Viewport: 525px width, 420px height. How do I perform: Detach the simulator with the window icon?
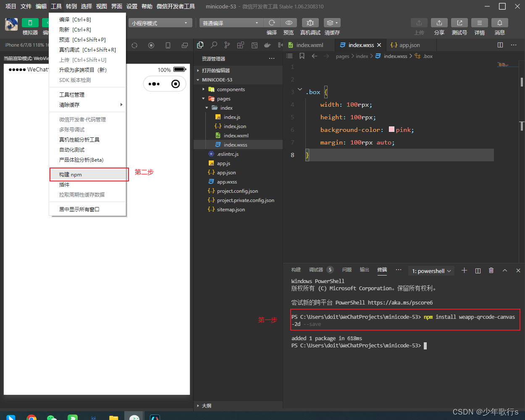(x=185, y=45)
